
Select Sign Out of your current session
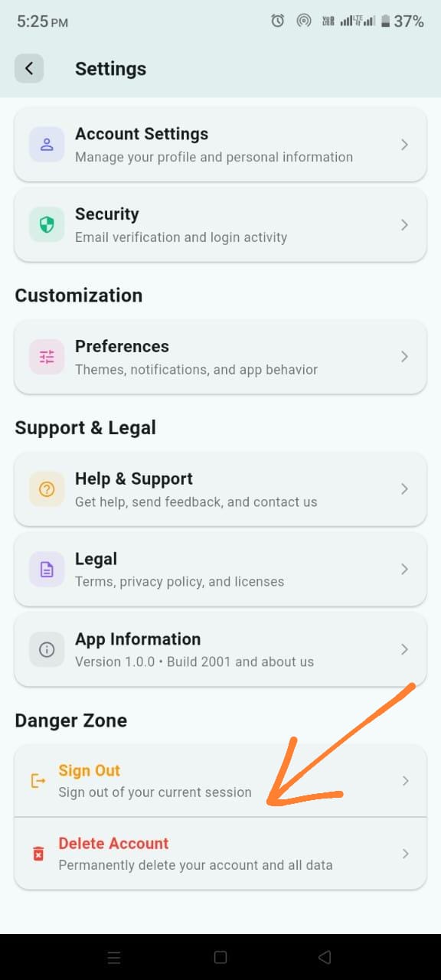(153, 779)
